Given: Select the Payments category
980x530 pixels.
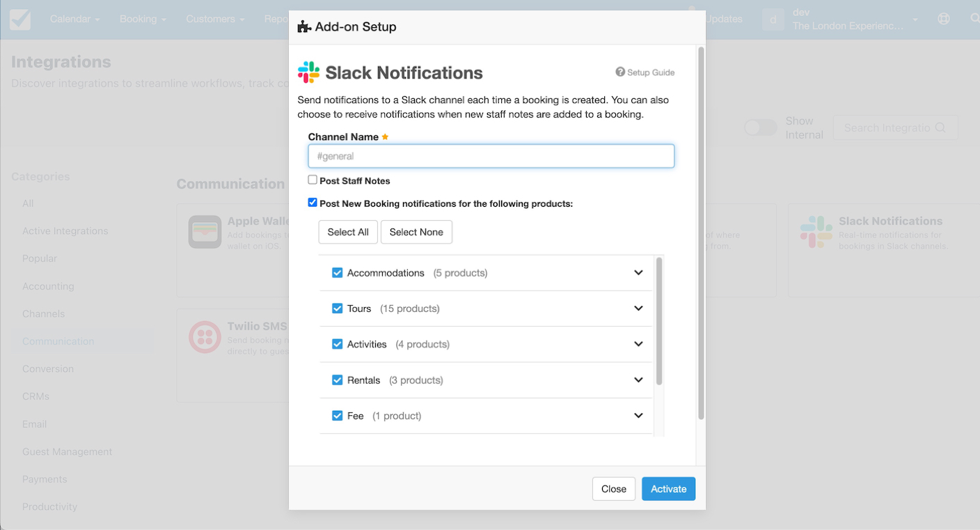Looking at the screenshot, I should [45, 479].
